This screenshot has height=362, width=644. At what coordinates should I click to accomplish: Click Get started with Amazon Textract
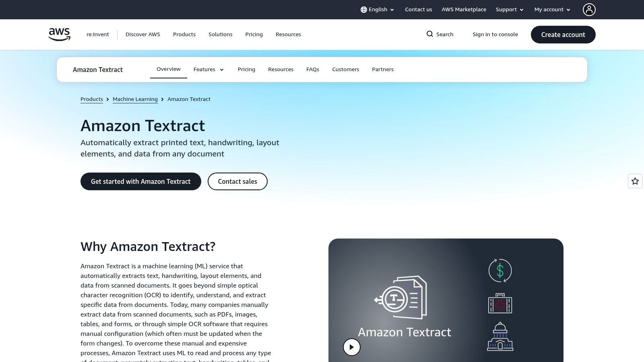141,181
